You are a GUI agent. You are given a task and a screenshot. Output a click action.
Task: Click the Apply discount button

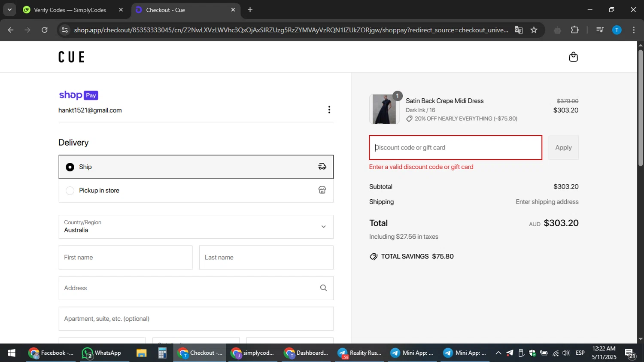coord(563,148)
